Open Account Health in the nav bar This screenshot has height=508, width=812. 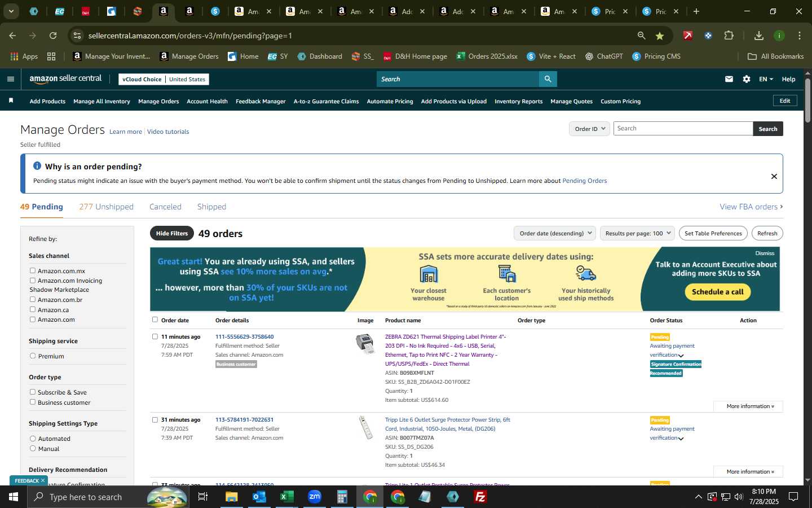(x=207, y=101)
